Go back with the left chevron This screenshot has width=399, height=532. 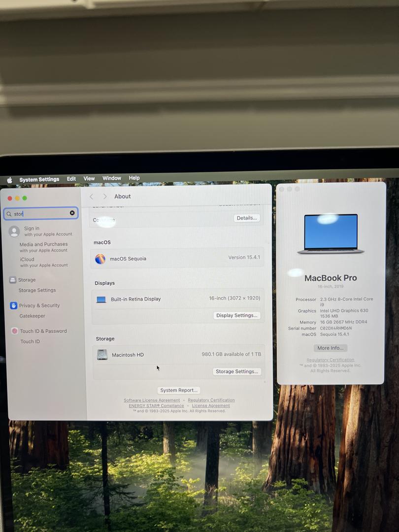(x=91, y=197)
